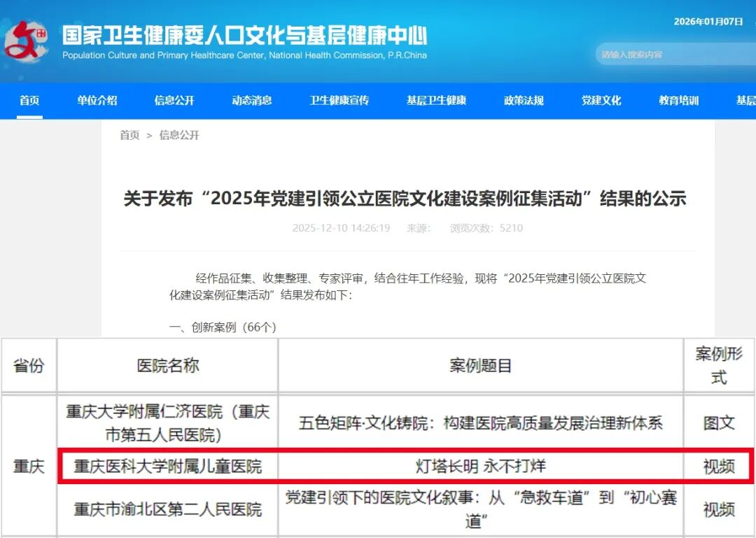Image resolution: width=756 pixels, height=538 pixels.
Task: Open 首页 in the blue navigation bar
Action: point(29,101)
